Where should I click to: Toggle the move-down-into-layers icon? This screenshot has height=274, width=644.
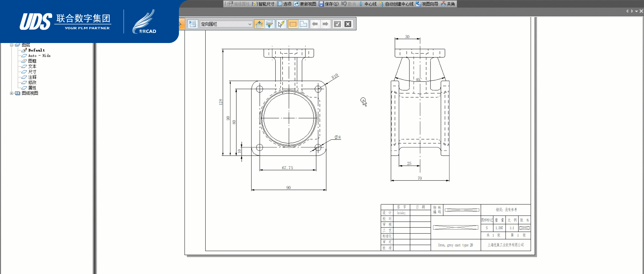tap(259, 24)
